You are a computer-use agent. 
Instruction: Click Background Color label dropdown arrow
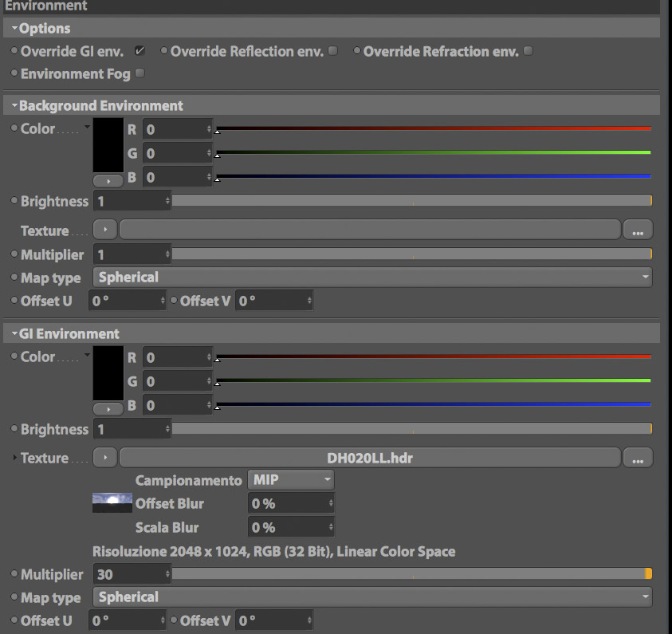(x=87, y=127)
